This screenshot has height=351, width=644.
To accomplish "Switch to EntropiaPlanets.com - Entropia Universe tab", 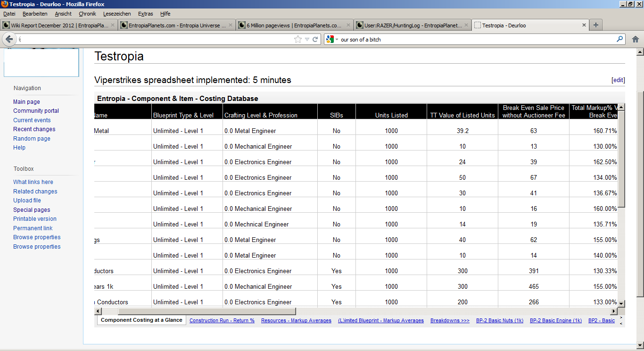I will [x=177, y=25].
